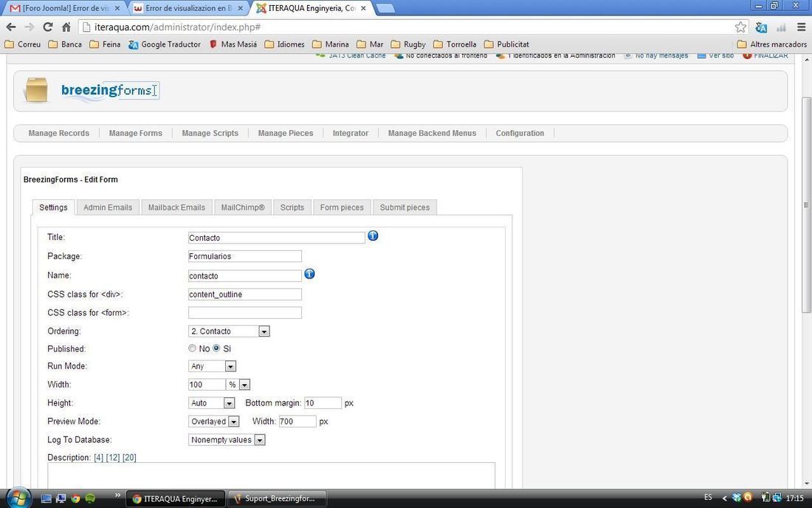Click the Name input field
Image resolution: width=812 pixels, height=508 pixels.
pos(245,275)
